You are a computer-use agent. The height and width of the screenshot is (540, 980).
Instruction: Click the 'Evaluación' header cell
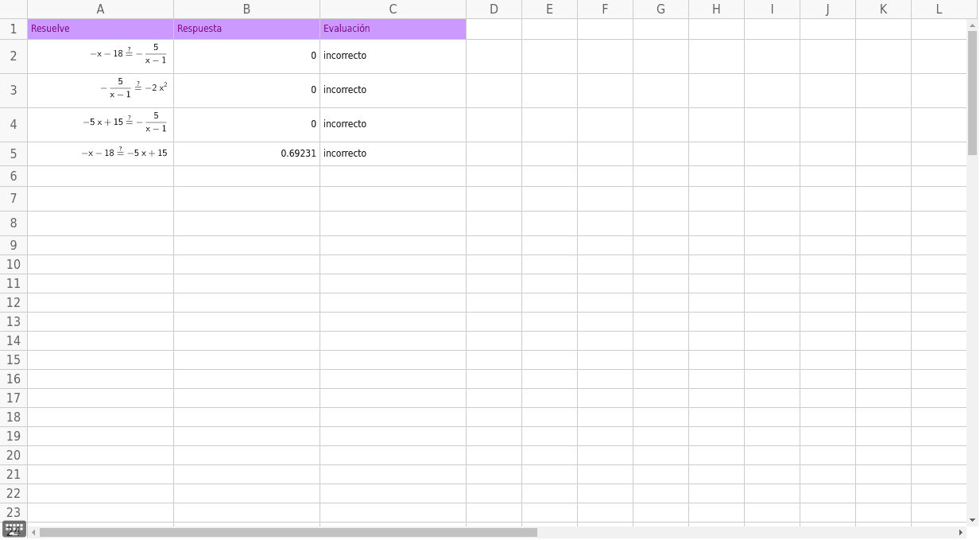393,29
